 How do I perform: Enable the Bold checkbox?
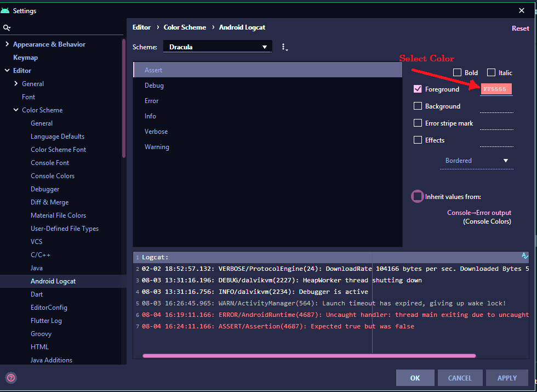[458, 72]
